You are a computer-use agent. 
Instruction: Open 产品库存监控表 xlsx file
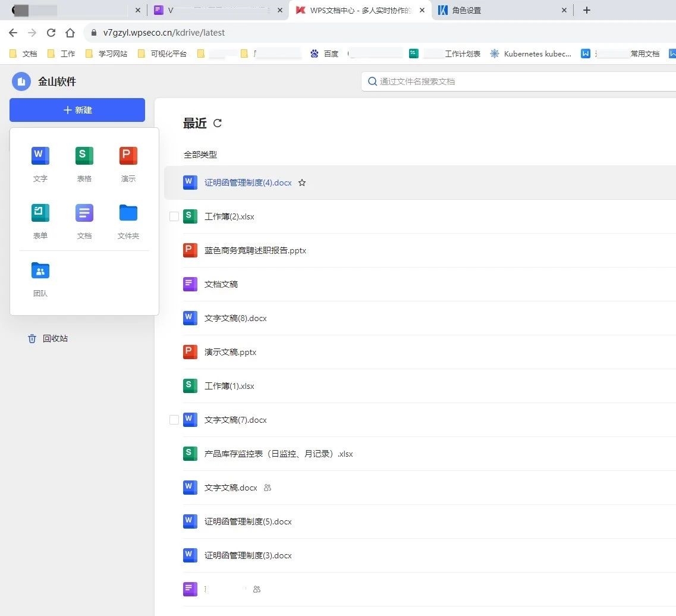click(278, 454)
